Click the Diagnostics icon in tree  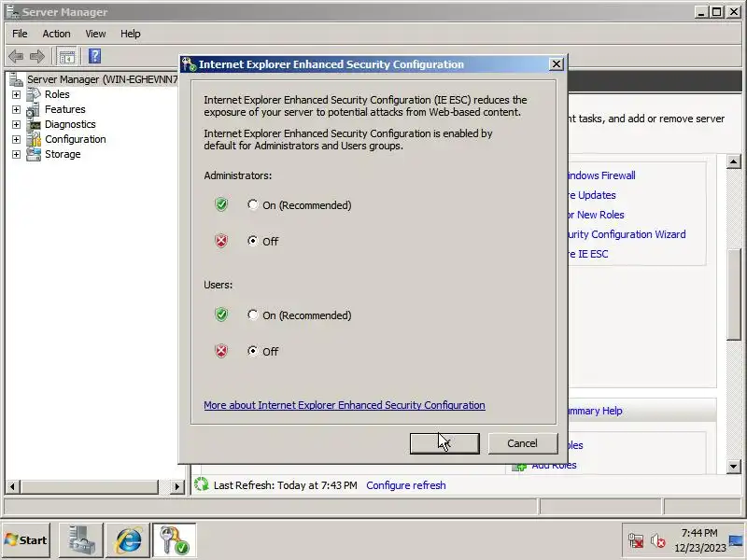click(x=35, y=125)
